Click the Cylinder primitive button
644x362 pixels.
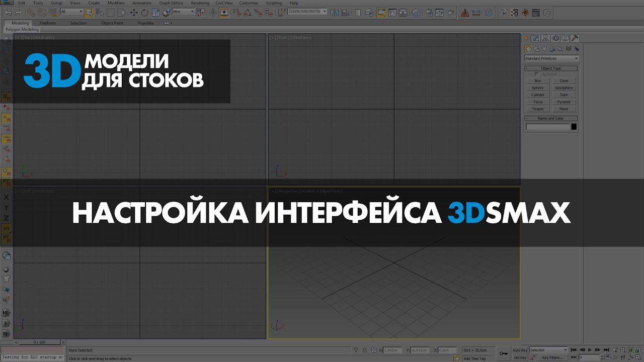pos(538,95)
